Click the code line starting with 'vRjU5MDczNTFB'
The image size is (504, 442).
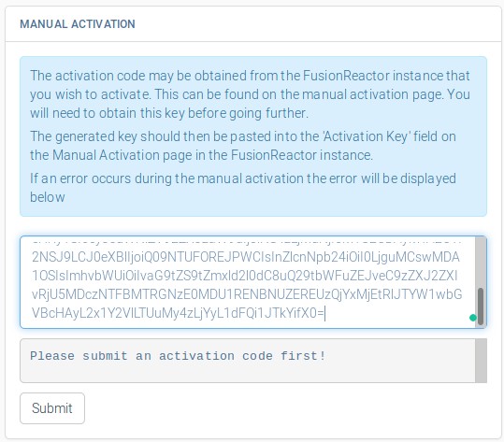point(247,294)
